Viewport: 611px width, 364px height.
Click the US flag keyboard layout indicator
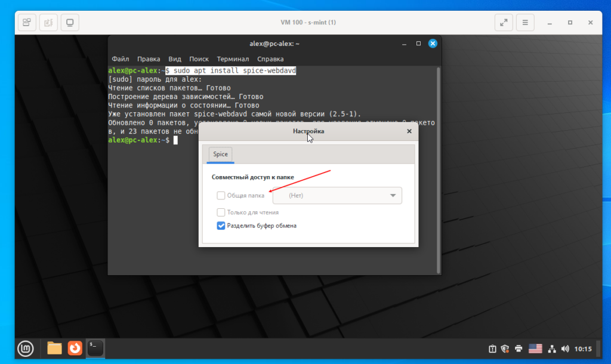pos(535,349)
